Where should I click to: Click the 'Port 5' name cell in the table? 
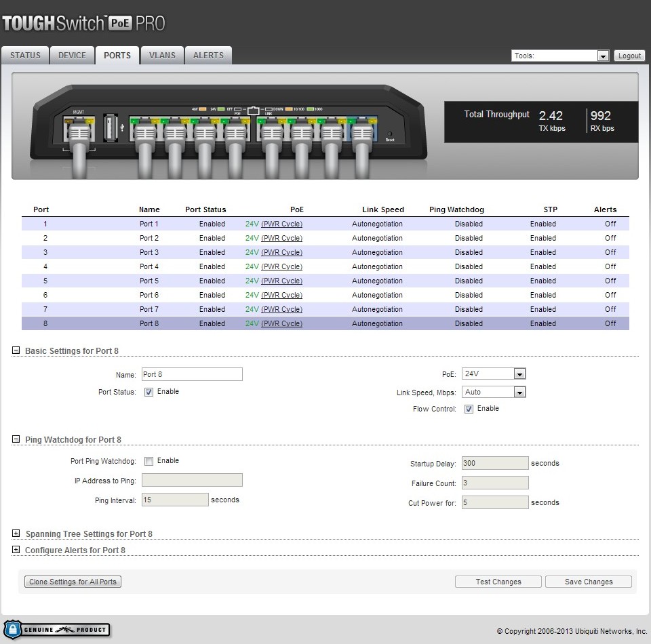point(149,281)
